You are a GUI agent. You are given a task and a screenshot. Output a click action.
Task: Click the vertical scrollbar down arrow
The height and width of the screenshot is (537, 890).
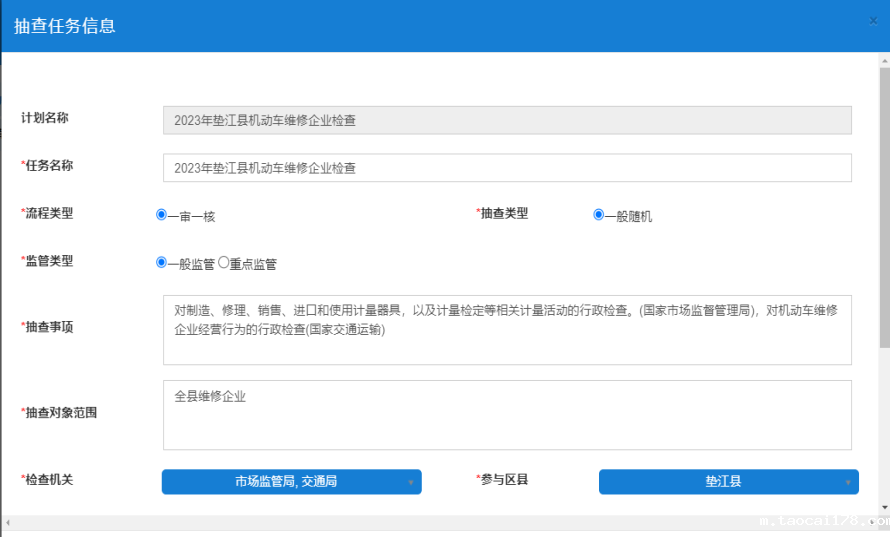[884, 508]
